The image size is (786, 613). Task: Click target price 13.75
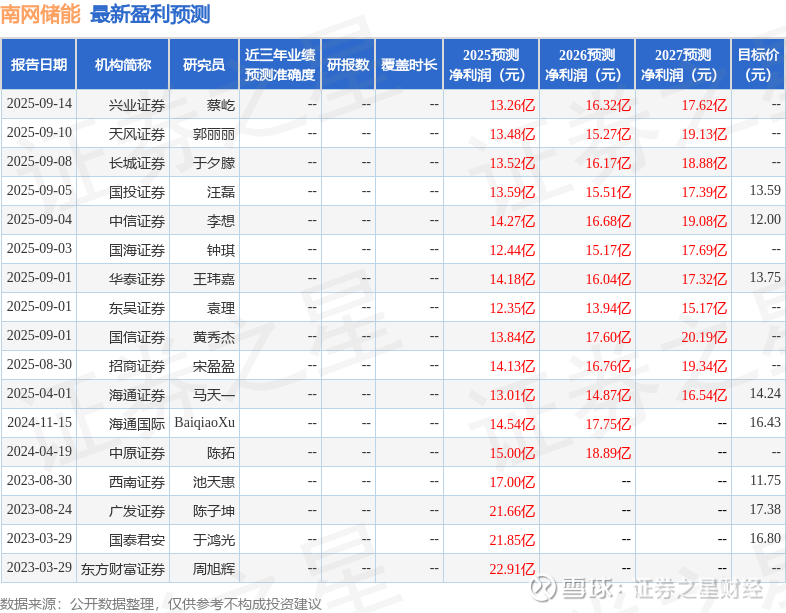point(765,278)
